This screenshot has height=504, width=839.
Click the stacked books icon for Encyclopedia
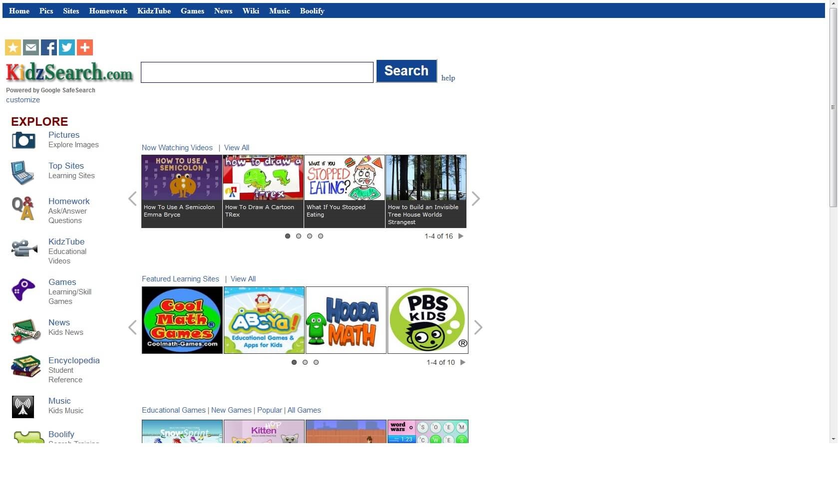(25, 367)
